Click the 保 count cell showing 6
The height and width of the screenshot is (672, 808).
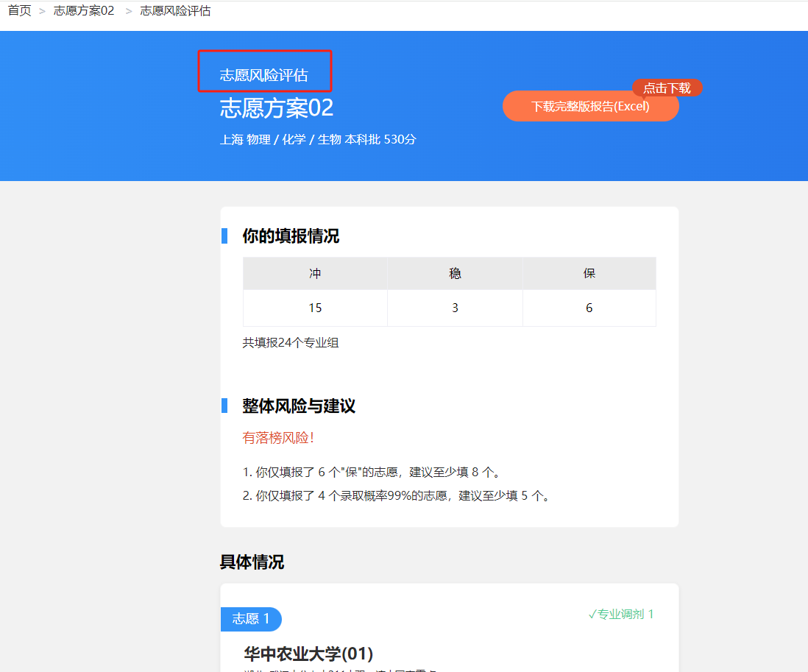(589, 308)
